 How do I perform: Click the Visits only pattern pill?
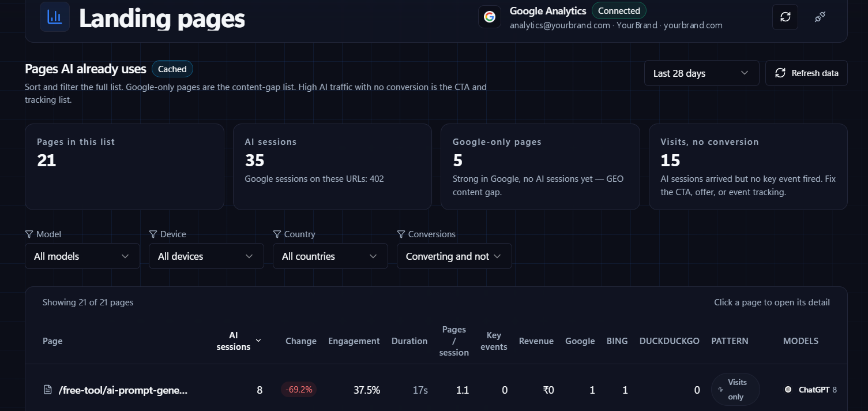tap(735, 390)
